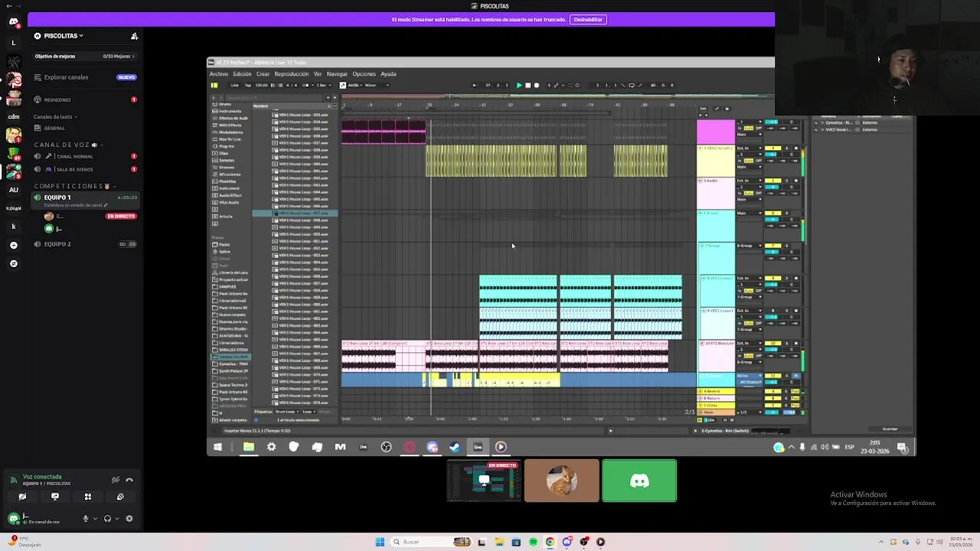This screenshot has height=551, width=980.
Task: Open Crear menu in streamed Ableton window
Action: pyautogui.click(x=263, y=74)
